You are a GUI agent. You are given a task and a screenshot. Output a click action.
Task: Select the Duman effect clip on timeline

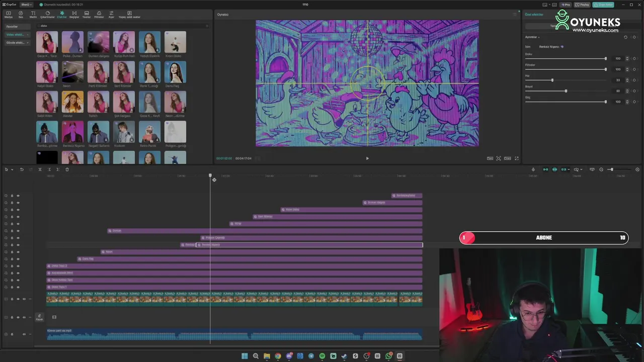pyautogui.click(x=265, y=231)
